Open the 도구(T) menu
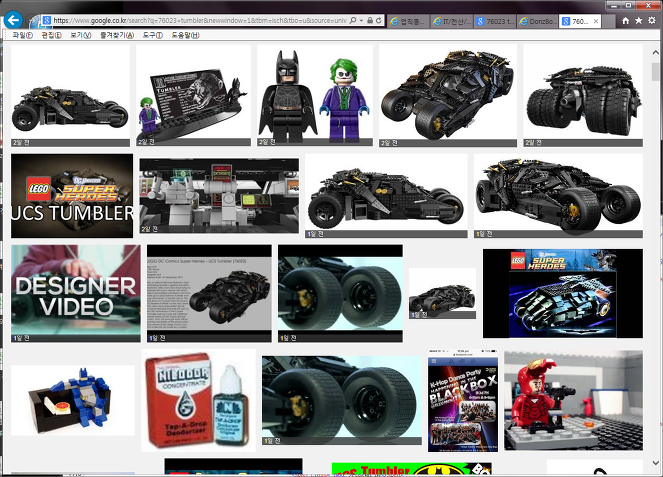The height and width of the screenshot is (477, 663). tap(152, 35)
